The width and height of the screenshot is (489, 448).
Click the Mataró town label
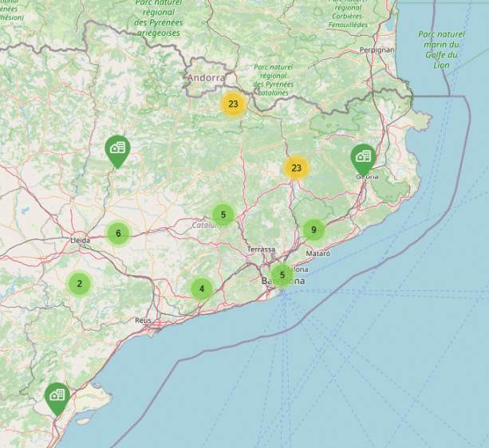[x=317, y=253]
